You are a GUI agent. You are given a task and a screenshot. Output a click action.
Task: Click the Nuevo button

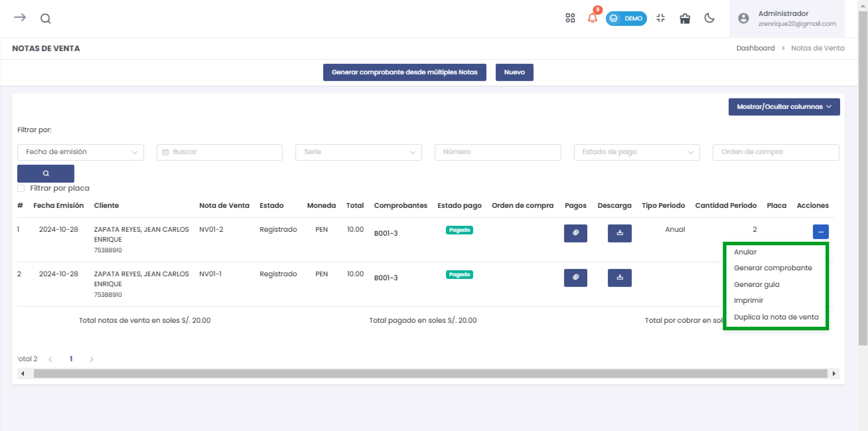(513, 72)
